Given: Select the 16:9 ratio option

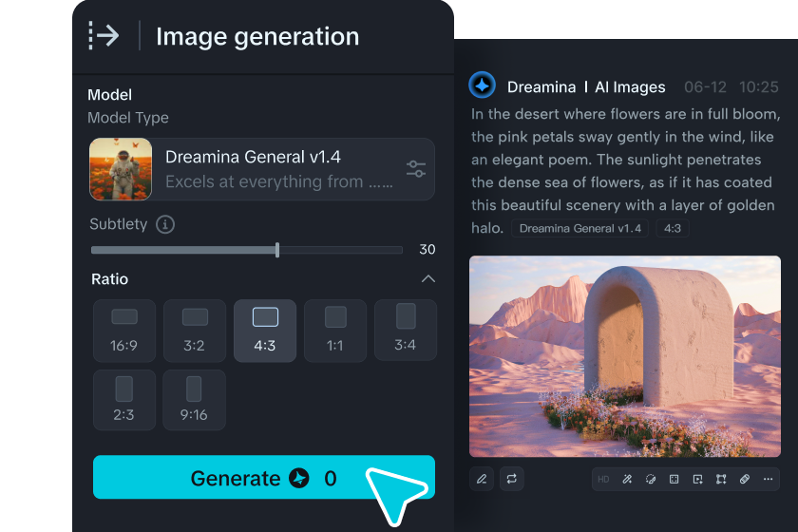Looking at the screenshot, I should [124, 331].
